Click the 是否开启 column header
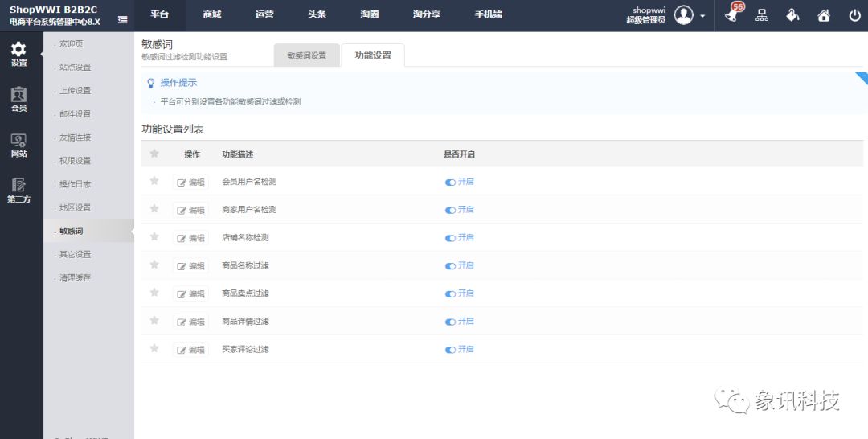This screenshot has height=439, width=868. tap(459, 154)
